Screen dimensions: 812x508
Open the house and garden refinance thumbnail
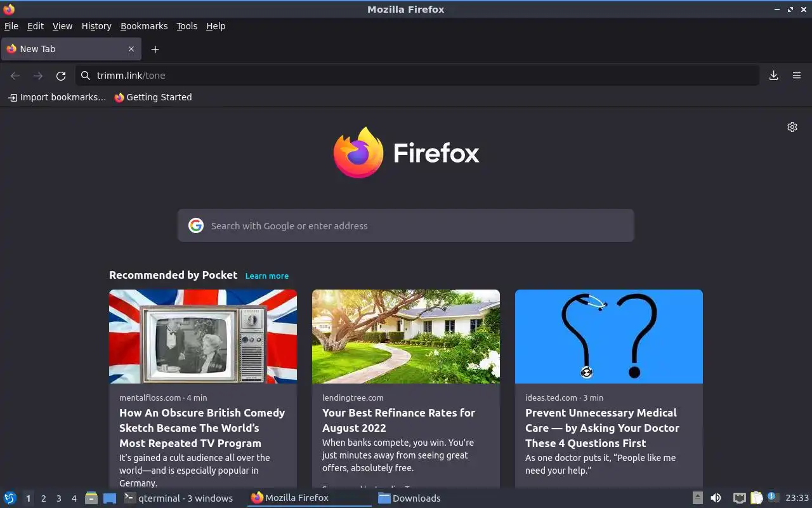tap(406, 337)
